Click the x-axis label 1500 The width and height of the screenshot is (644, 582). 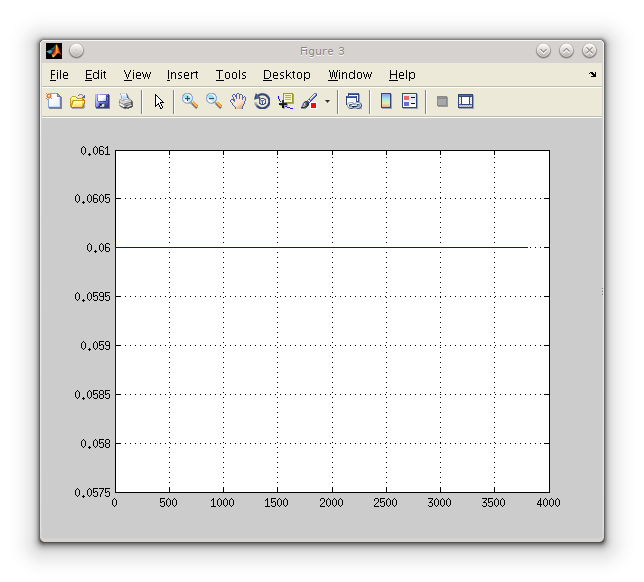click(276, 503)
